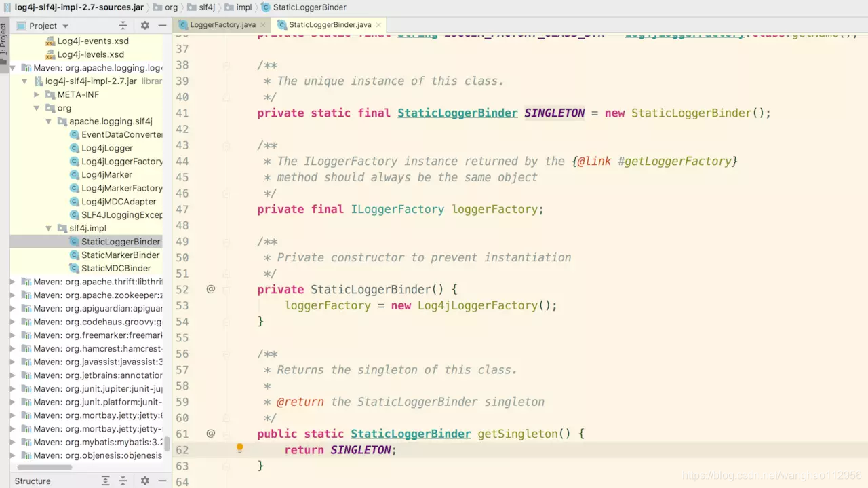Click the Structure panel expand-all icon
The image size is (868, 488).
pyautogui.click(x=106, y=481)
